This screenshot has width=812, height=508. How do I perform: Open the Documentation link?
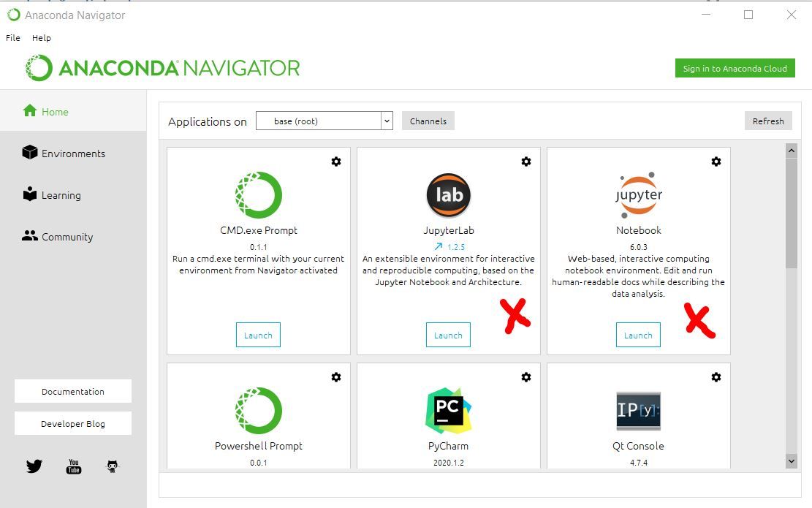[73, 392]
